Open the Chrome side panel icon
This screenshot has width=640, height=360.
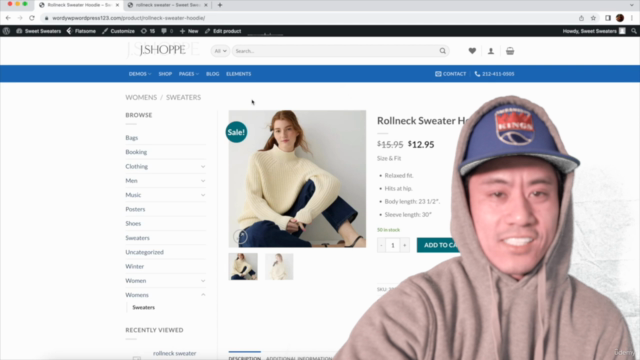coord(608,18)
